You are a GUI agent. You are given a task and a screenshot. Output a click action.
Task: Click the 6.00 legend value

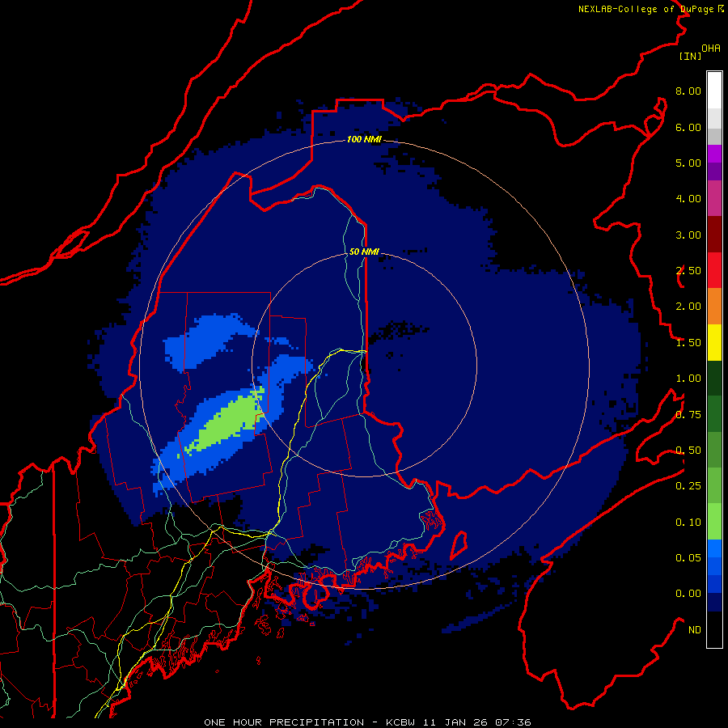688,127
